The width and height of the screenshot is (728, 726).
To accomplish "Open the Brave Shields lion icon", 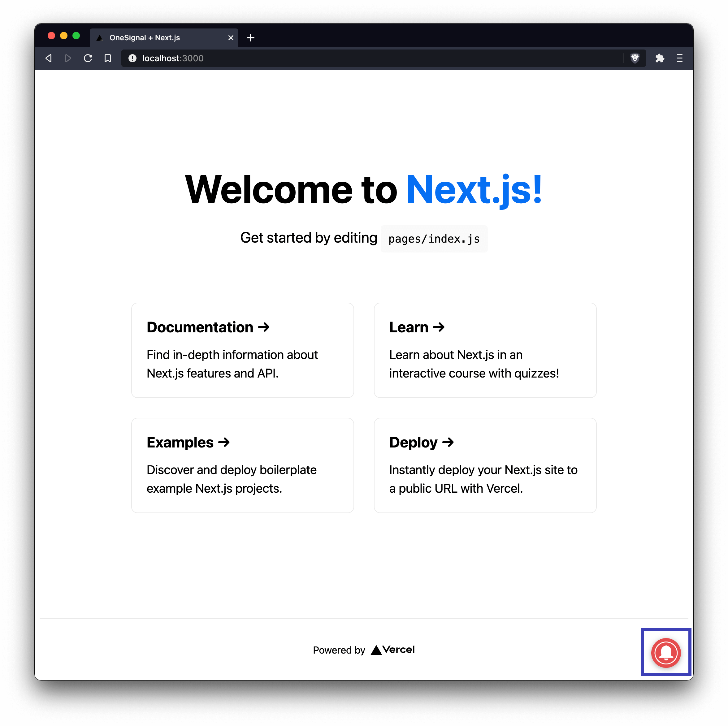I will click(x=635, y=58).
